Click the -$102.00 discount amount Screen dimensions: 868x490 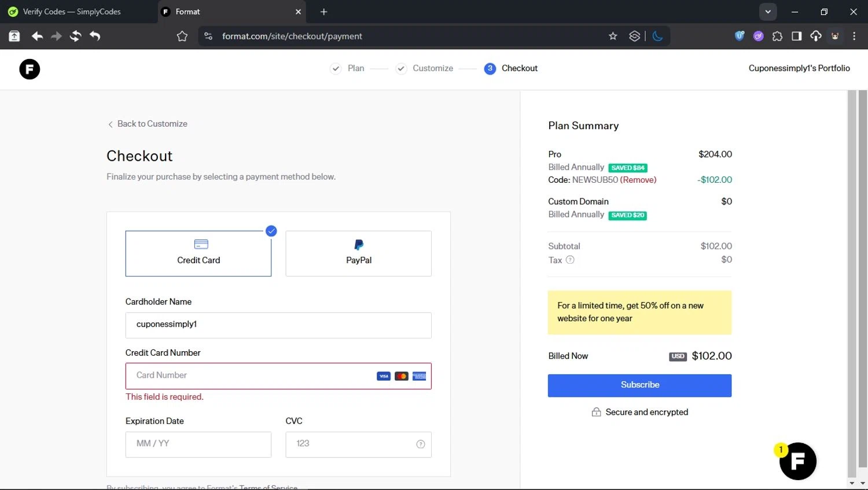pyautogui.click(x=715, y=180)
